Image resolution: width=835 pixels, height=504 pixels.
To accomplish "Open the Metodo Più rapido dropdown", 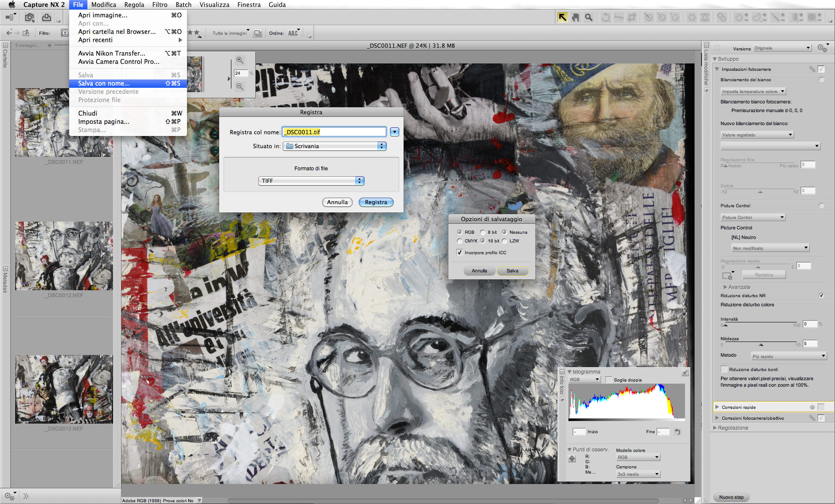I will (x=788, y=356).
